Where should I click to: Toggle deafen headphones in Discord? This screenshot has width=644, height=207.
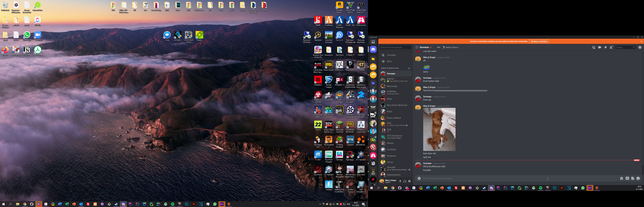tap(405, 181)
